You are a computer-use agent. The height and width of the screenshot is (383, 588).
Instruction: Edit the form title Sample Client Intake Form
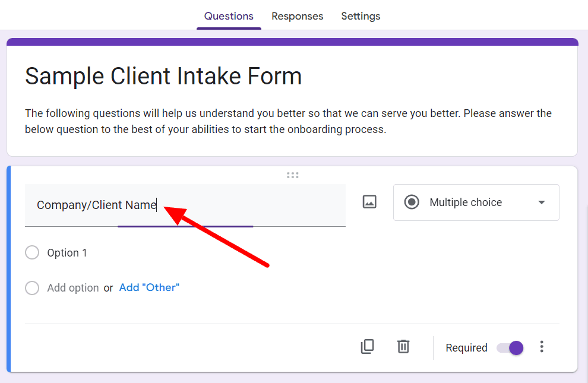point(163,77)
